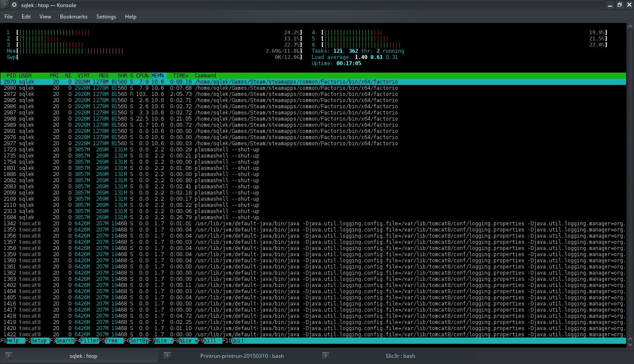Select the factorio process with PID 2972
The image size is (634, 364).
pos(313,94)
